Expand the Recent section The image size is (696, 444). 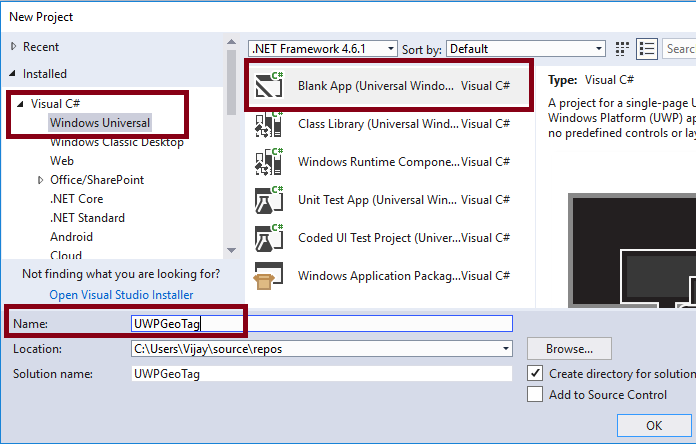(13, 46)
